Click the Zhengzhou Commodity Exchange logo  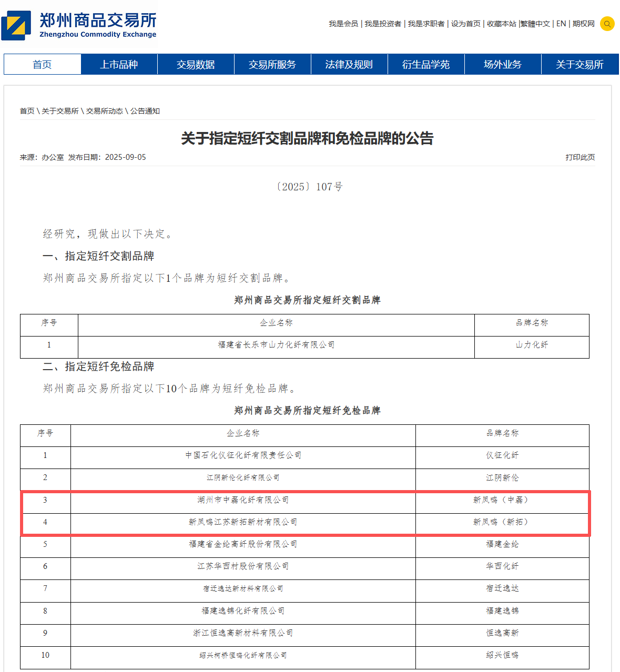79,25
